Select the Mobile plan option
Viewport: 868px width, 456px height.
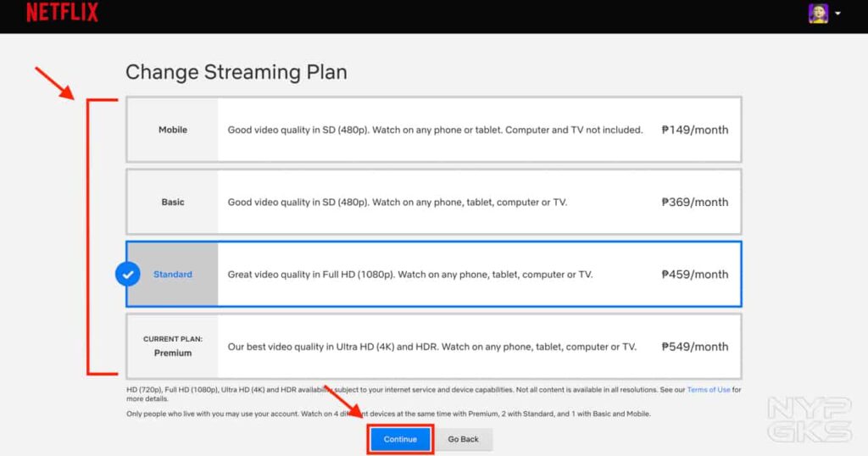[433, 130]
